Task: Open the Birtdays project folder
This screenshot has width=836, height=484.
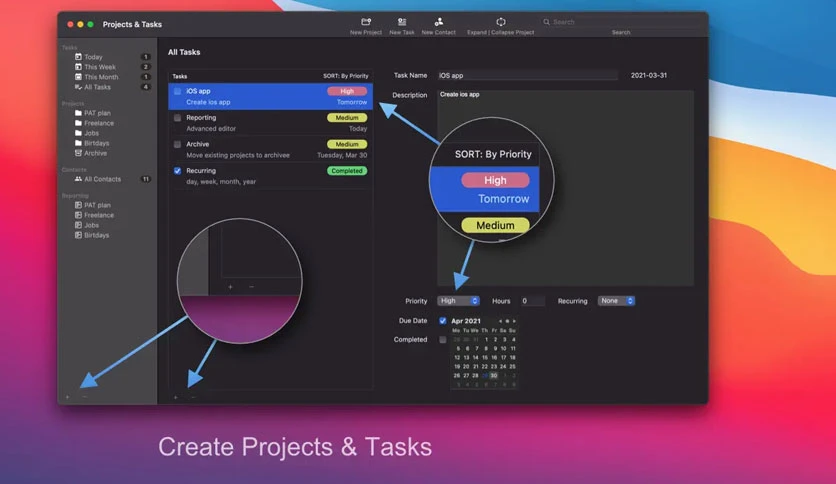Action: pyautogui.click(x=97, y=143)
